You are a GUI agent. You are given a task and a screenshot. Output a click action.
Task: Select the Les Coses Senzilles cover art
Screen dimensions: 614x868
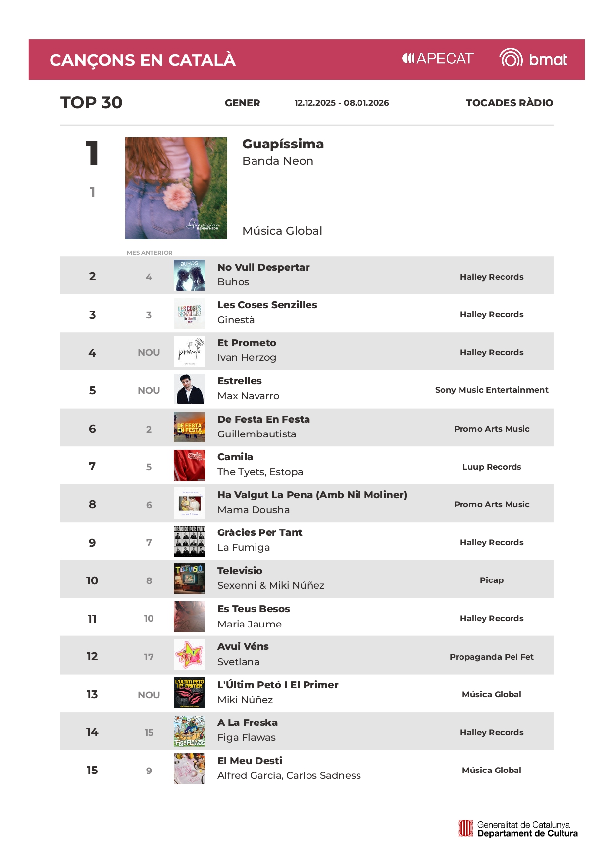point(189,314)
